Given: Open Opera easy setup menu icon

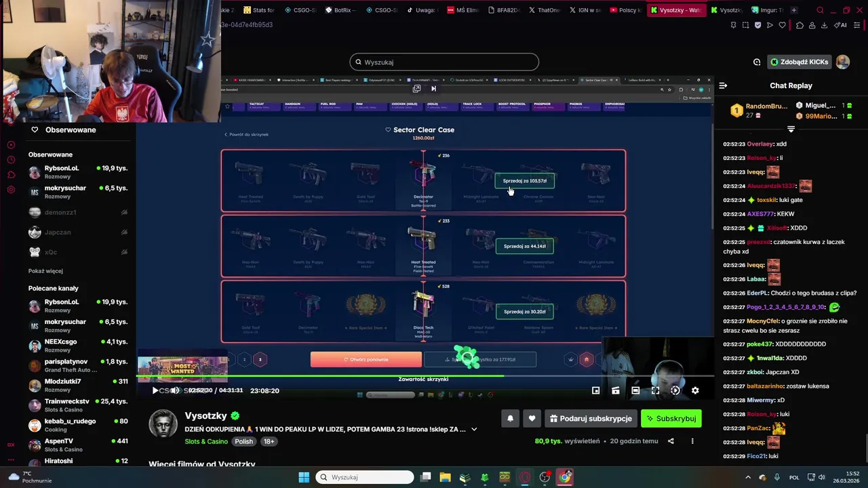Looking at the screenshot, I should pyautogui.click(x=857, y=25).
